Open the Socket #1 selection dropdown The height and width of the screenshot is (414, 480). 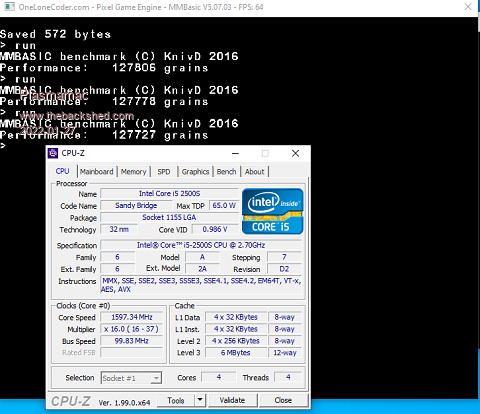pos(131,378)
